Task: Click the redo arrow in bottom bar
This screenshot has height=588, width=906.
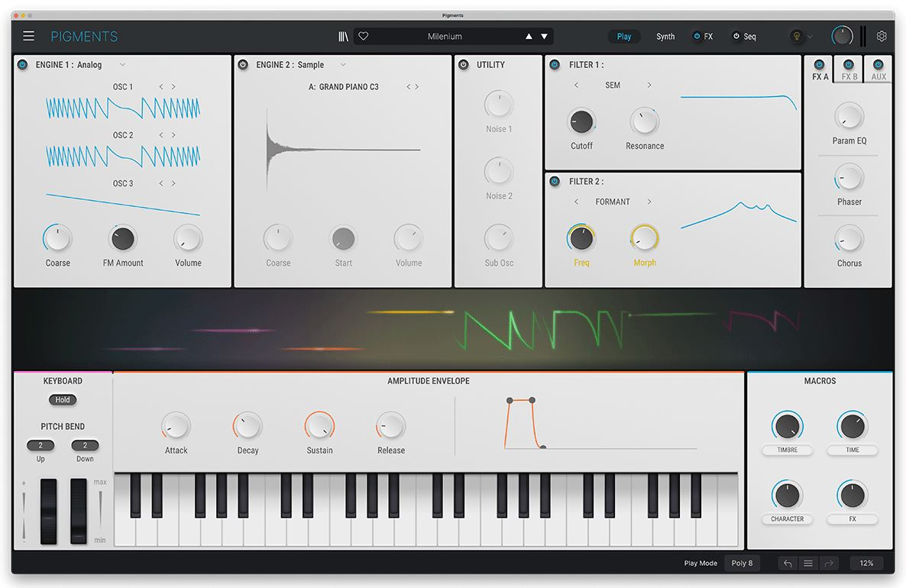Action: (829, 563)
